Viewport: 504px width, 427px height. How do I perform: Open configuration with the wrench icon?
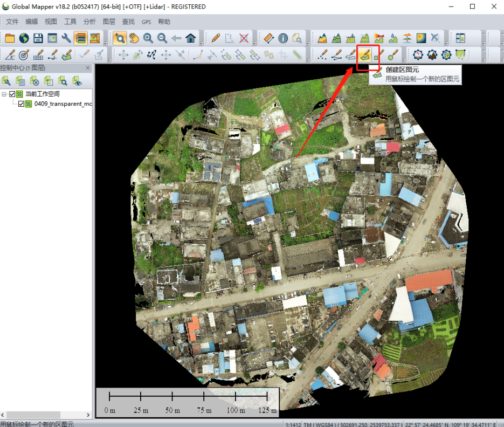click(x=66, y=38)
